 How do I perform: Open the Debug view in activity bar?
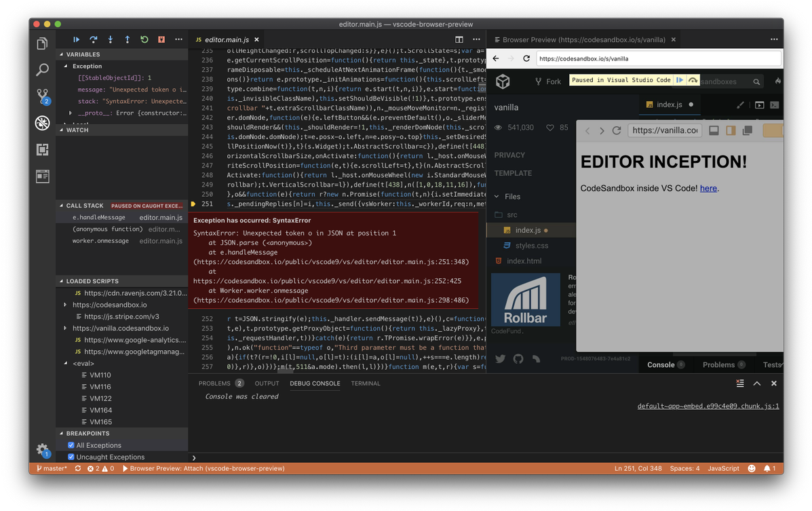coord(43,123)
